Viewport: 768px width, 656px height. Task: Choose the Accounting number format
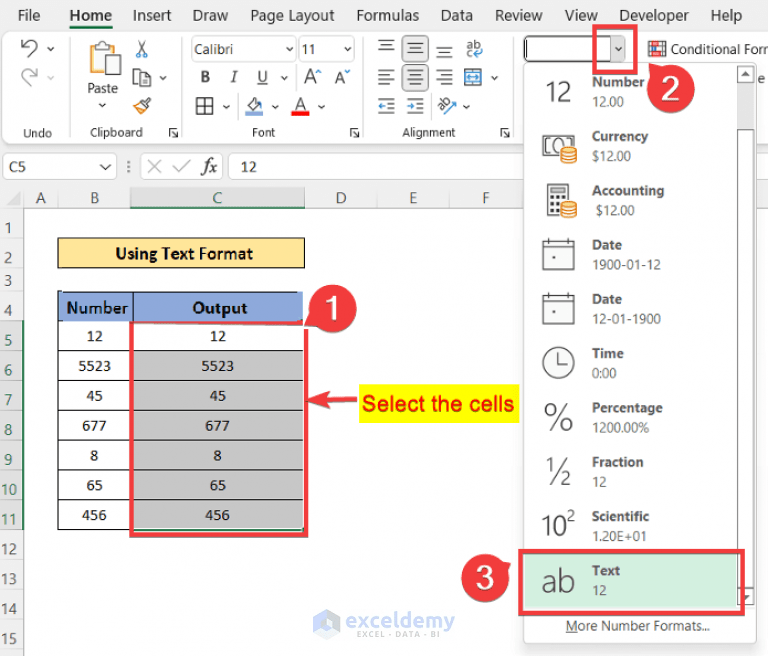[x=631, y=200]
